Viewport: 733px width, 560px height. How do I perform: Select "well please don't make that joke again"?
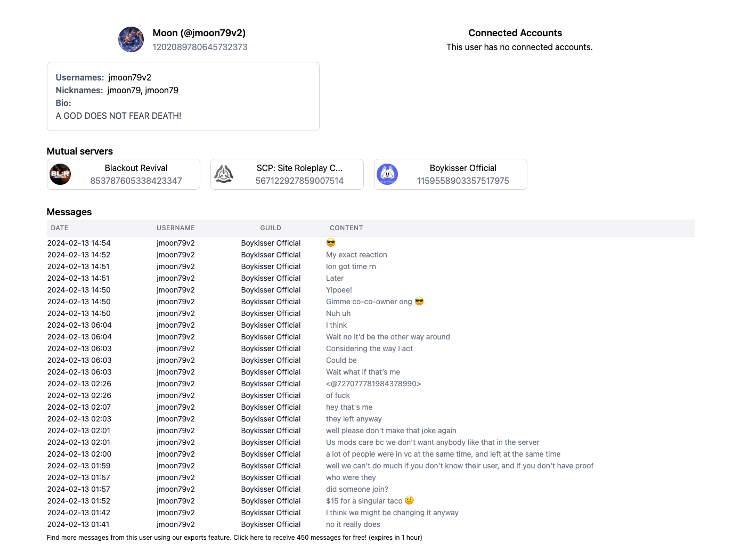[x=391, y=431]
